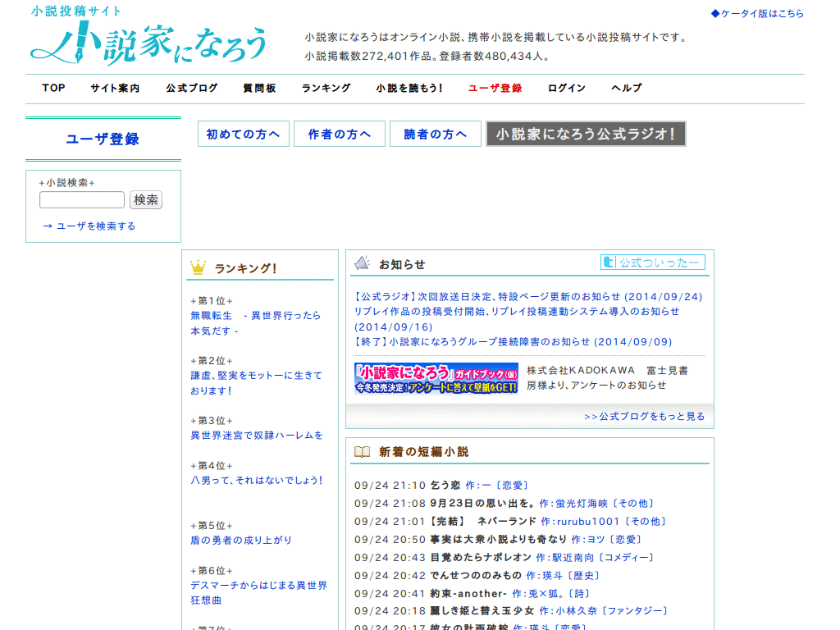Open the 質問板 menu item
The height and width of the screenshot is (630, 840).
coord(259,89)
